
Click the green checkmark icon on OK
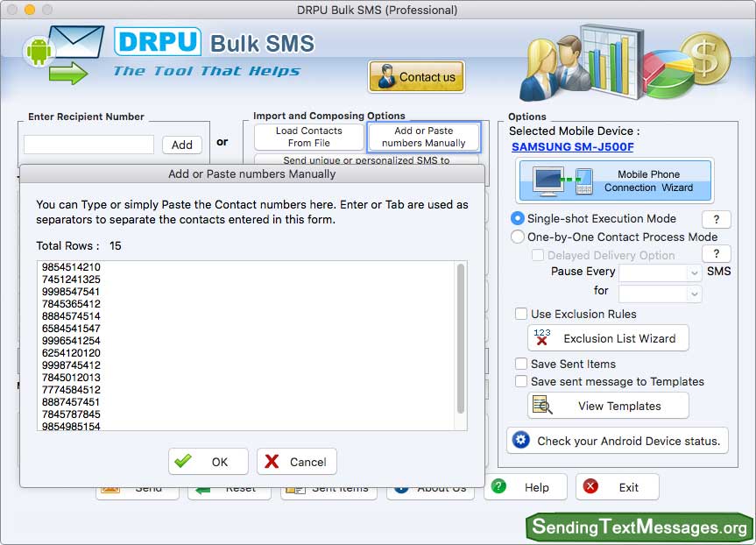[183, 461]
